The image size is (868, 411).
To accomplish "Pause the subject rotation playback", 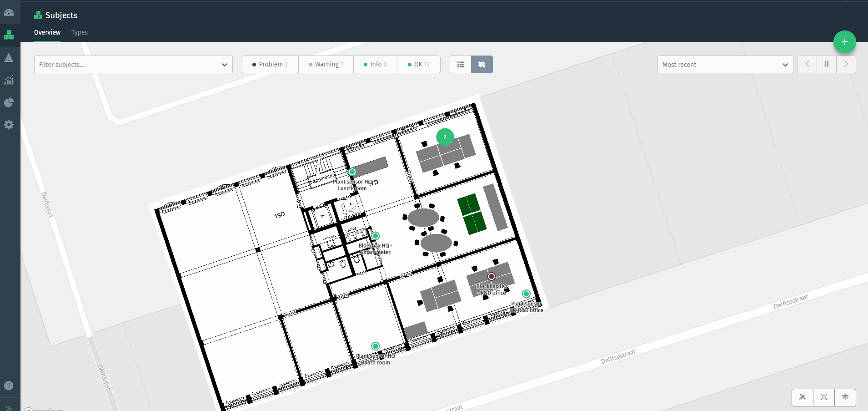I will (x=827, y=64).
